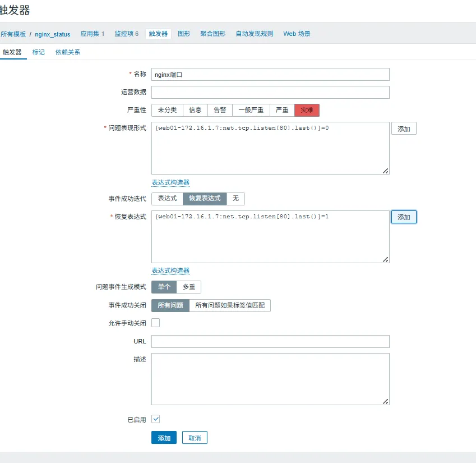Click into the 名称 input field
Screen dimensions: 476x463
(x=270, y=75)
